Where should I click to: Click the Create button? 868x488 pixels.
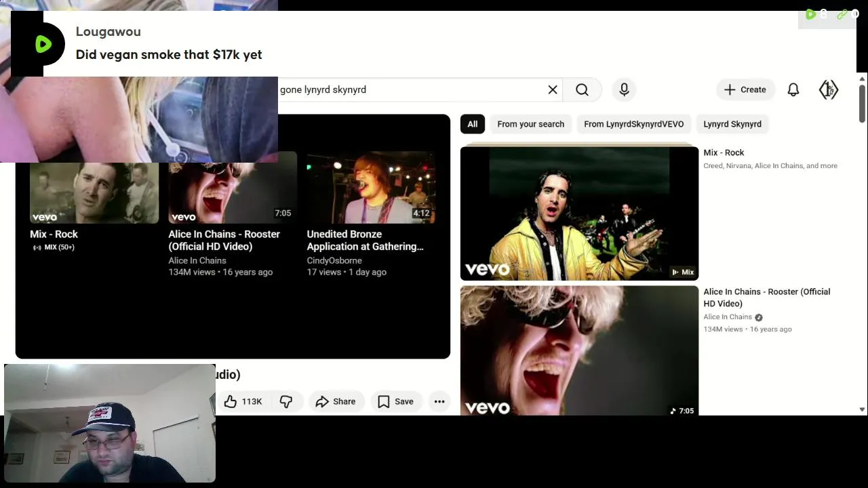[745, 89]
